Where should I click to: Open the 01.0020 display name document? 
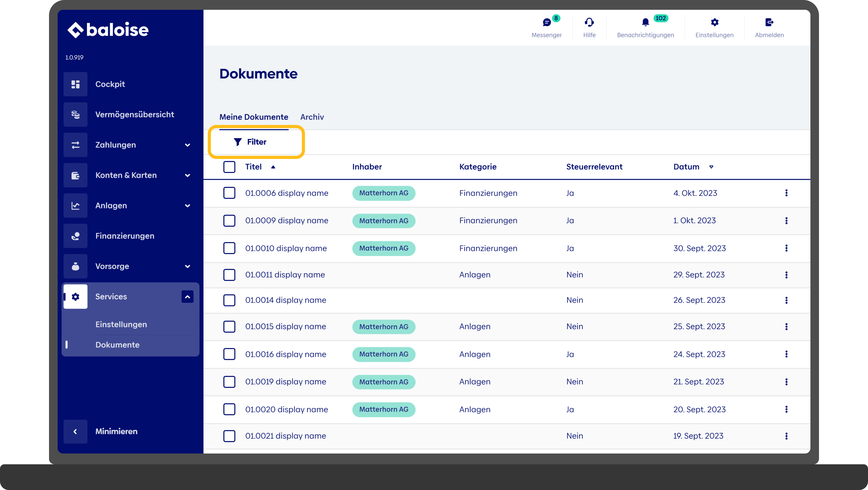pos(286,409)
